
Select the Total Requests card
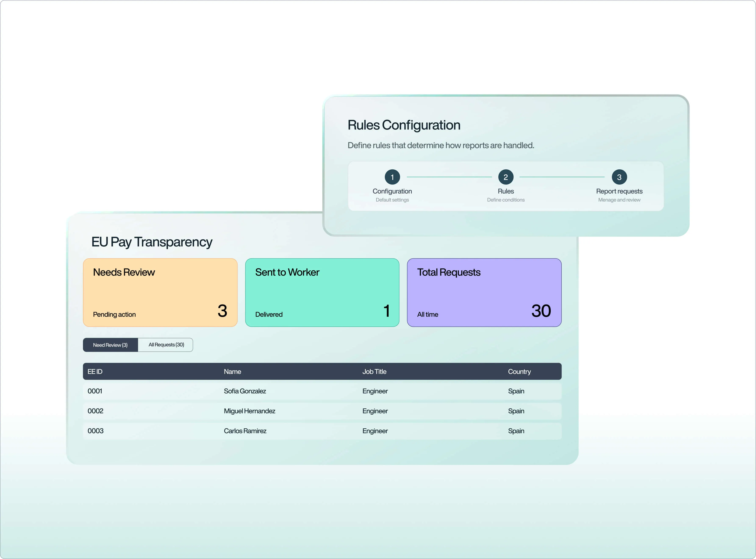pos(484,292)
